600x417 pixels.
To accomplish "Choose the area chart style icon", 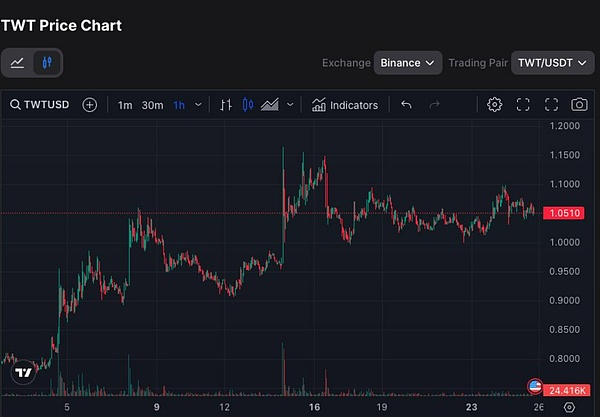I will tap(270, 105).
